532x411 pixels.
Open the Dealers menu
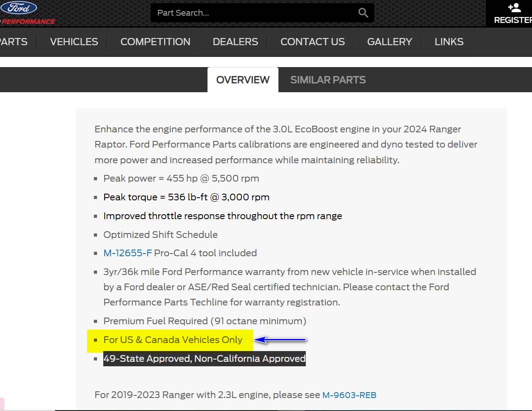(236, 42)
